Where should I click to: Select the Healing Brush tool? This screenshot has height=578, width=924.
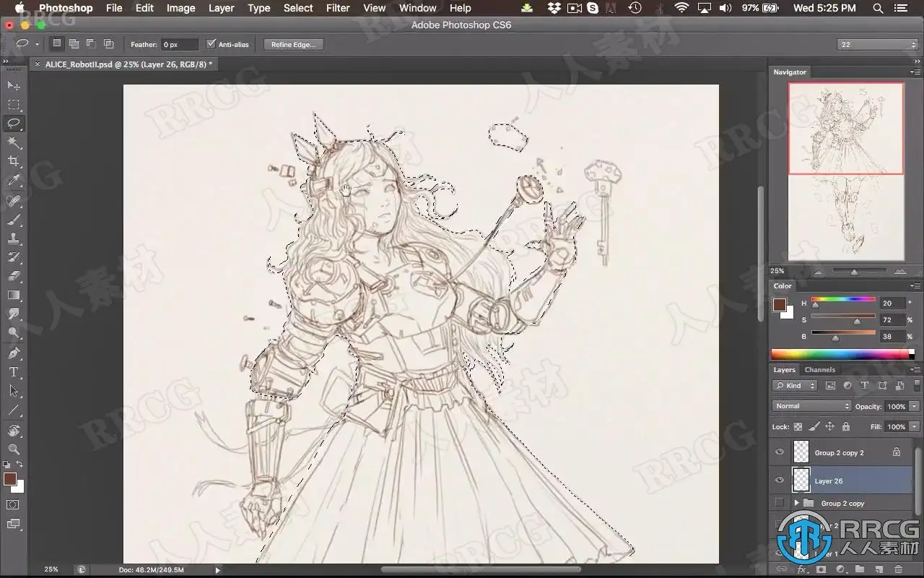pos(14,200)
